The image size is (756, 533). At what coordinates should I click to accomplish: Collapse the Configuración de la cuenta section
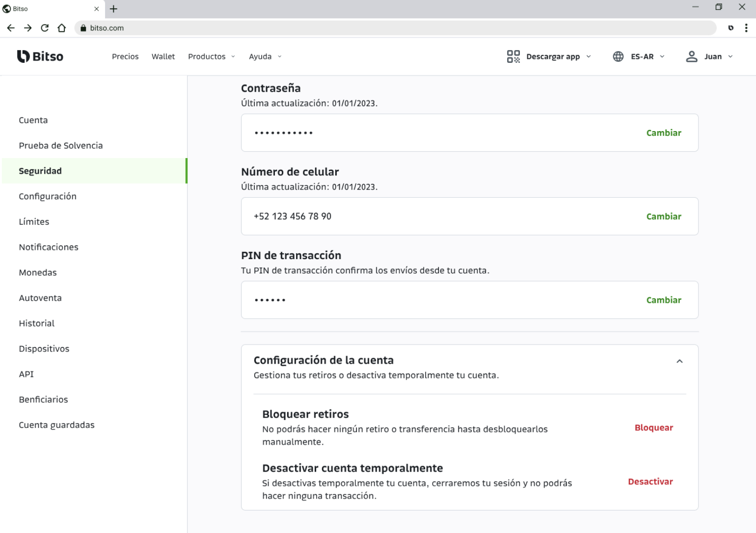coord(679,361)
